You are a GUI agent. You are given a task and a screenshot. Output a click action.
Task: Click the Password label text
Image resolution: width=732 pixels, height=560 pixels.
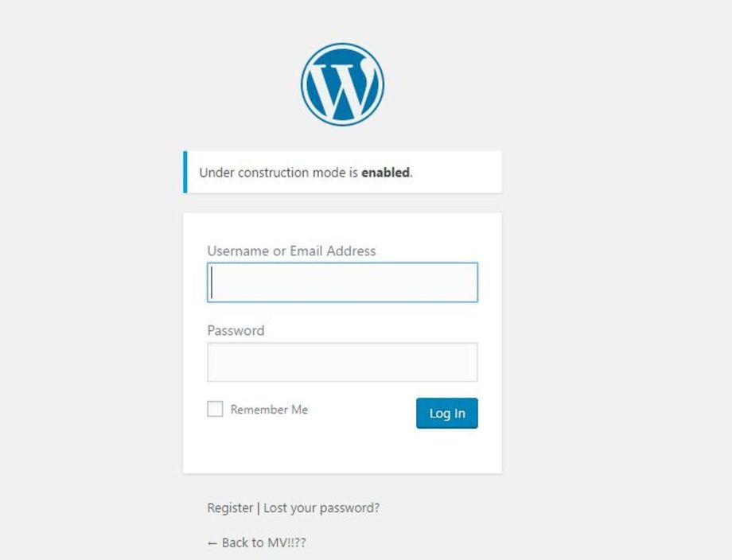(x=236, y=330)
